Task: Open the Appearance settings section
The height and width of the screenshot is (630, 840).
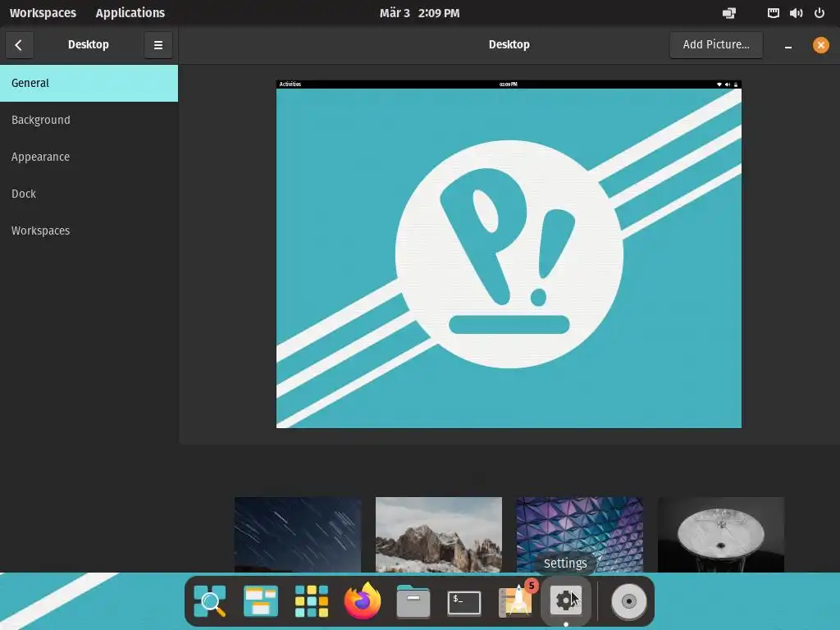Action: click(x=89, y=157)
